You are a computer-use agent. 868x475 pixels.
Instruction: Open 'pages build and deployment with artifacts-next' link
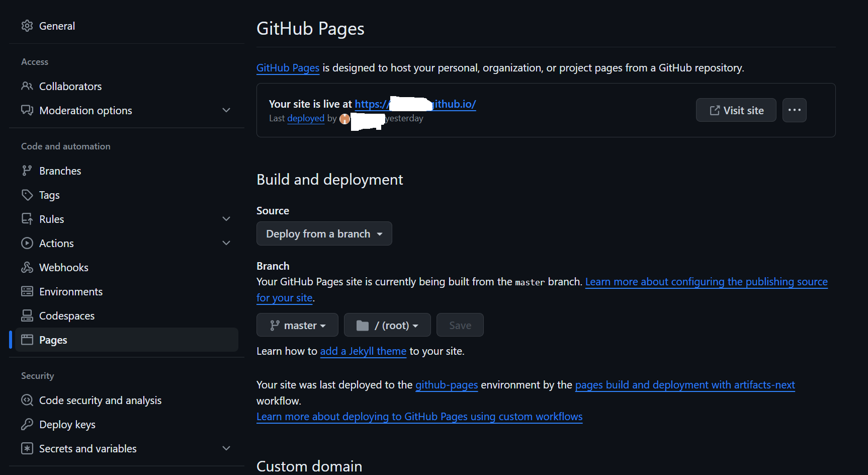[685, 385]
